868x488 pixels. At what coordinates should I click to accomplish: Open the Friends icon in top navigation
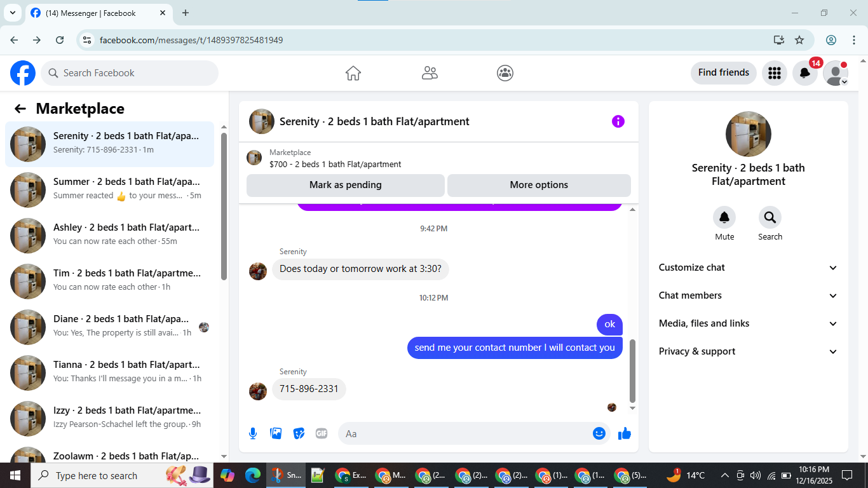point(430,73)
